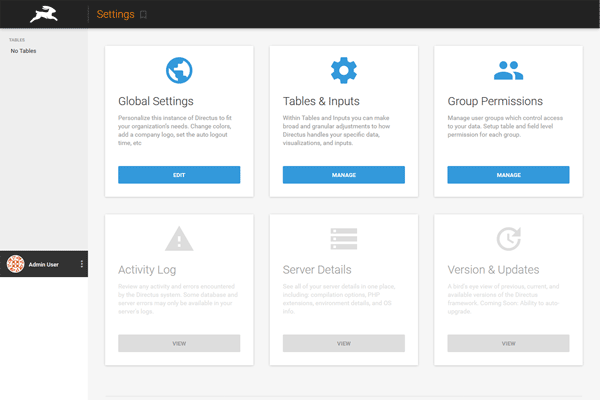Screen dimensions: 600x400
Task: Open the Admin User three-dot menu
Action: 81,264
